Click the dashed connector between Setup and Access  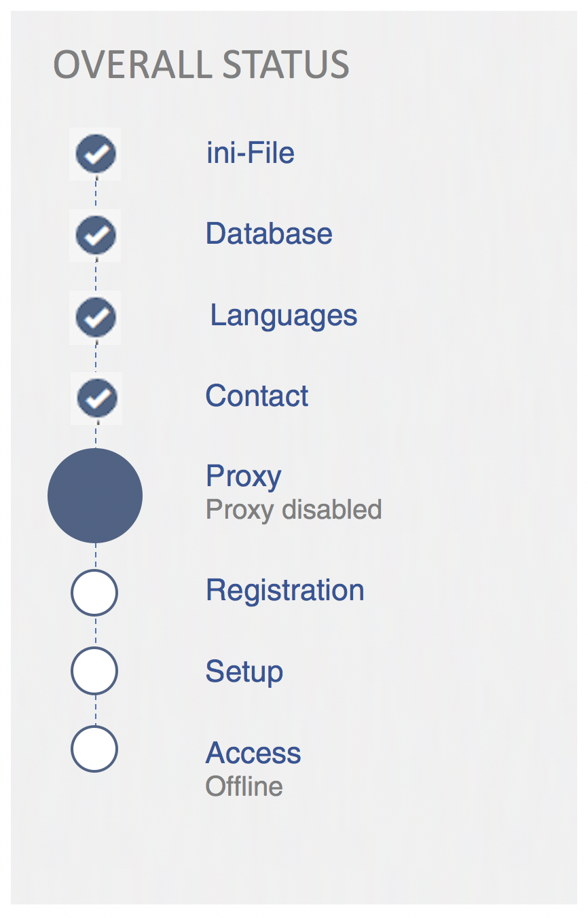pyautogui.click(x=95, y=710)
